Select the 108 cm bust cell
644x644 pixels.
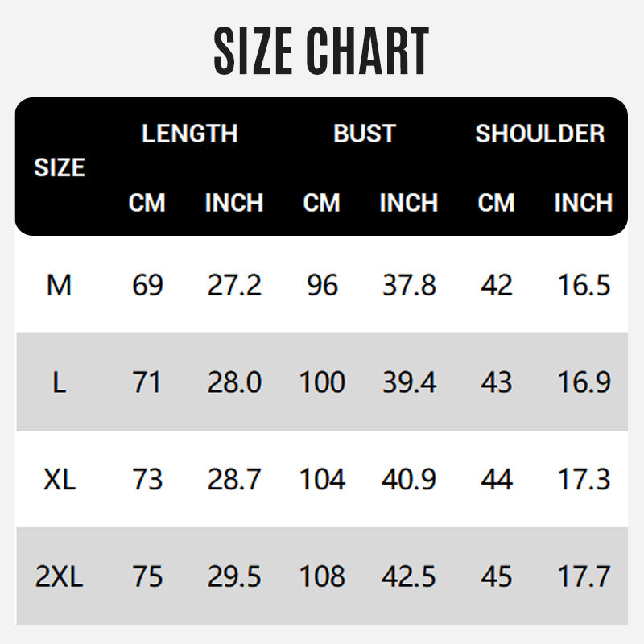tap(322, 577)
